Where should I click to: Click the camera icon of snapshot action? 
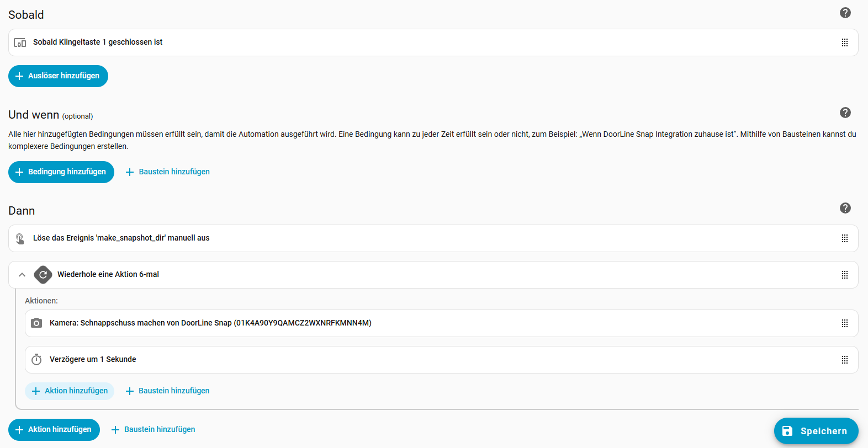[x=36, y=323]
